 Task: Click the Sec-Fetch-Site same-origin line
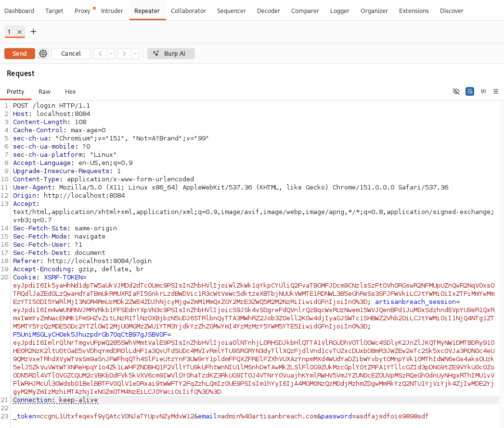point(65,228)
